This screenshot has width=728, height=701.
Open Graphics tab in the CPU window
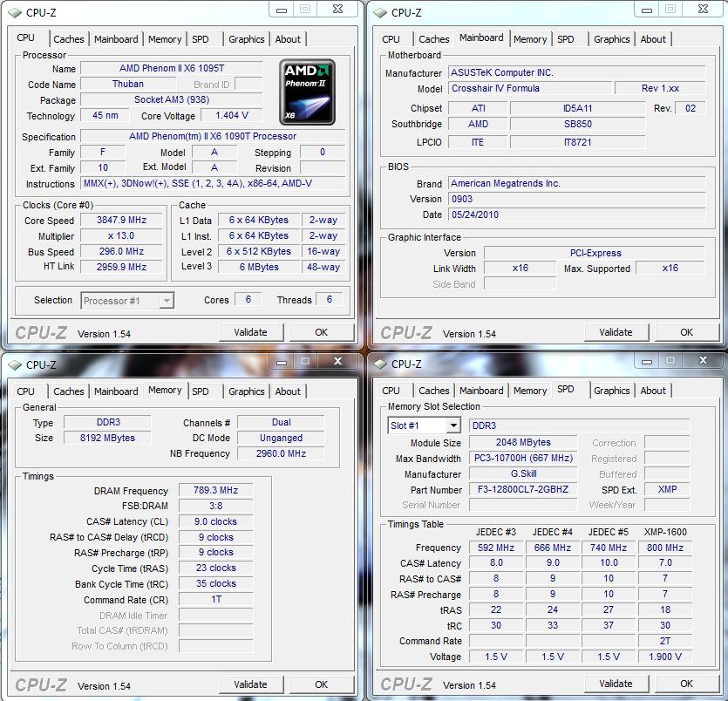coord(247,39)
